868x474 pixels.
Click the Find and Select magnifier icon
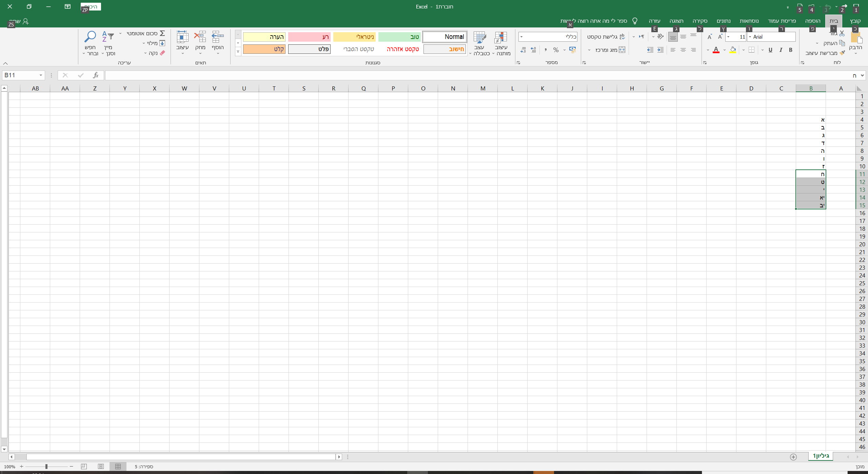coord(90,37)
